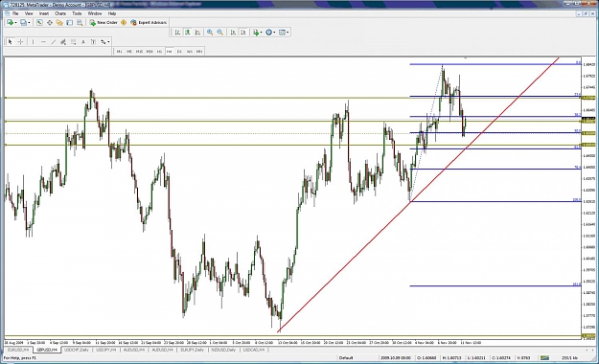Switch to the EURJPY,Daily chart tab

click(x=192, y=350)
